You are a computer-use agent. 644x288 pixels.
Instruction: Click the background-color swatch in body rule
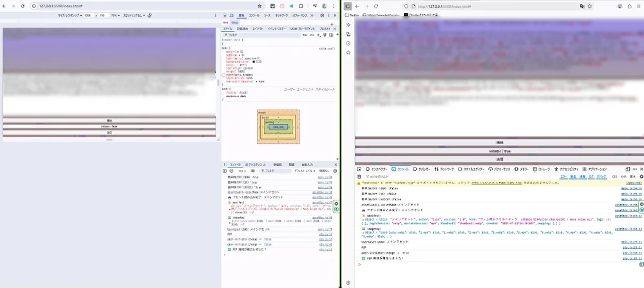pyautogui.click(x=254, y=61)
